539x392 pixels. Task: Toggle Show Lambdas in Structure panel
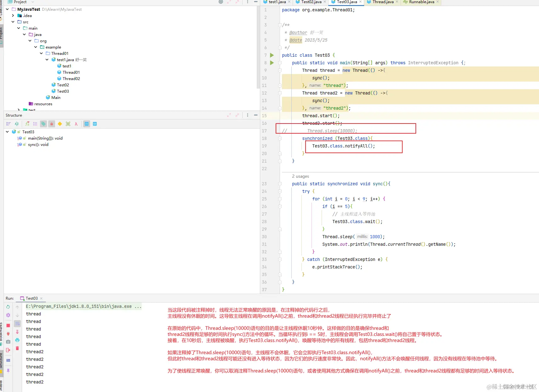(76, 124)
